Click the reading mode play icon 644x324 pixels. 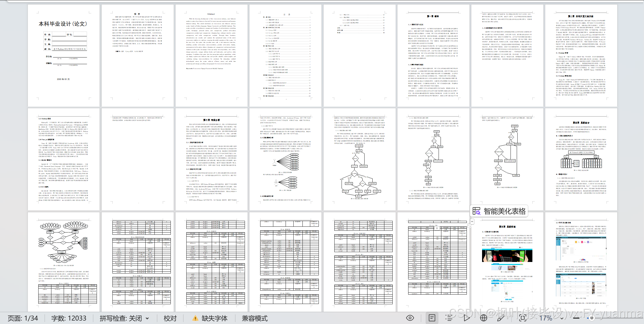pyautogui.click(x=467, y=318)
